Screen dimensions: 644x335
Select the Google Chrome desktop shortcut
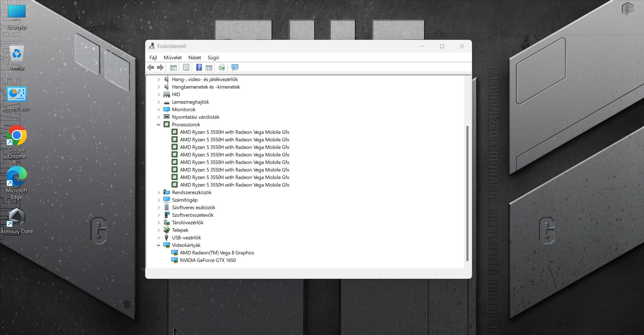[x=17, y=142]
